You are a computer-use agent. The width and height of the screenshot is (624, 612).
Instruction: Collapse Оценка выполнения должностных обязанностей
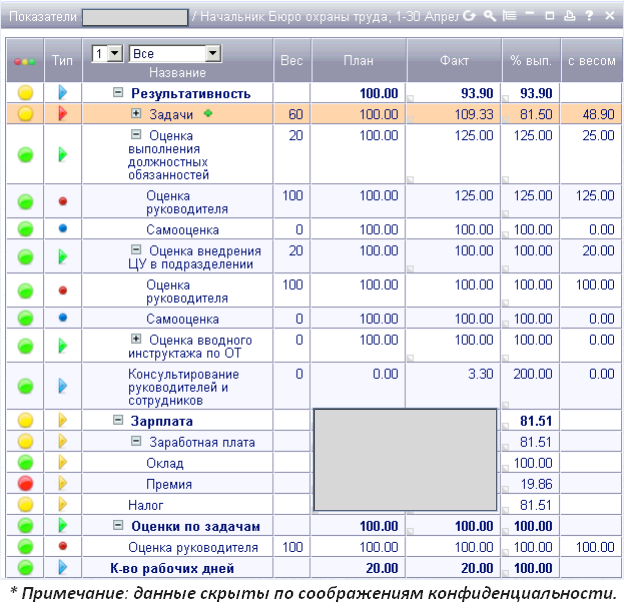click(x=136, y=134)
